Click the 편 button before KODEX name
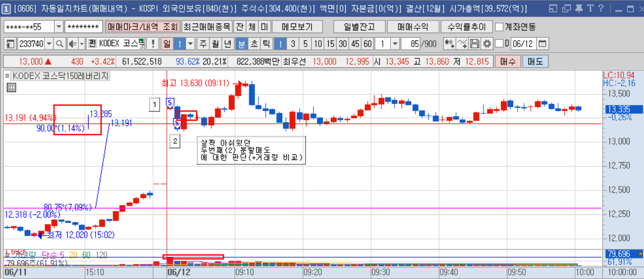 (x=92, y=44)
